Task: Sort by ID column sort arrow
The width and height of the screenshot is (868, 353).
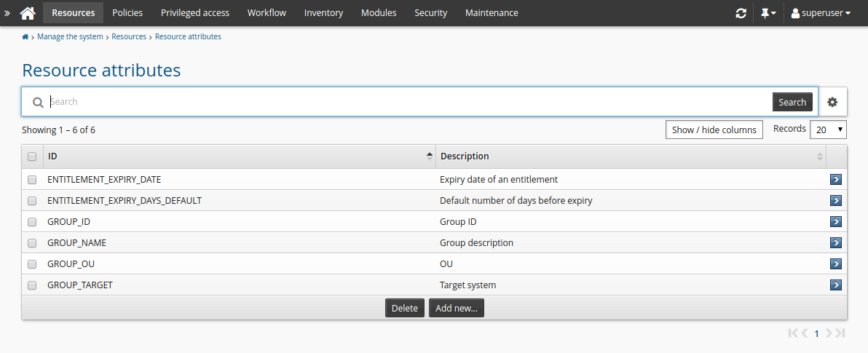Action: 430,156
